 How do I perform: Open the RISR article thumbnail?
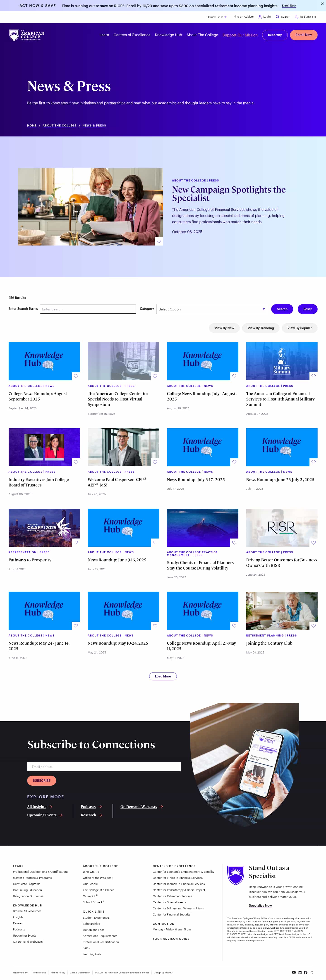point(281,527)
